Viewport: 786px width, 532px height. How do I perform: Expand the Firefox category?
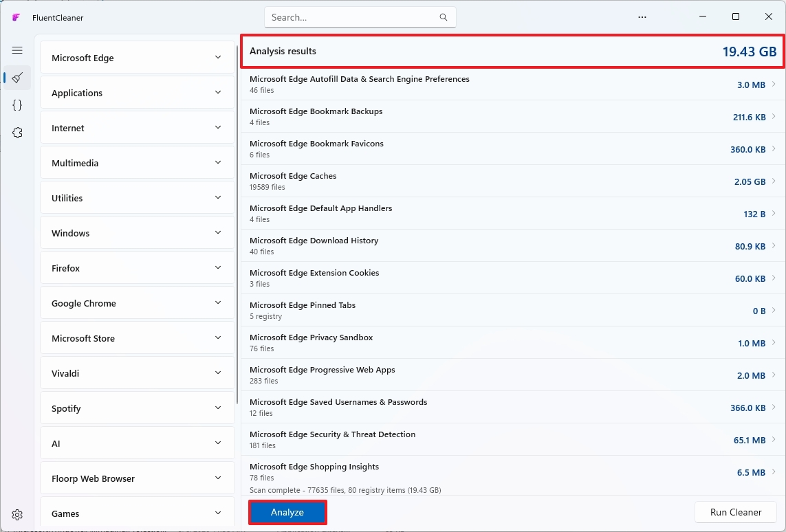coord(138,268)
